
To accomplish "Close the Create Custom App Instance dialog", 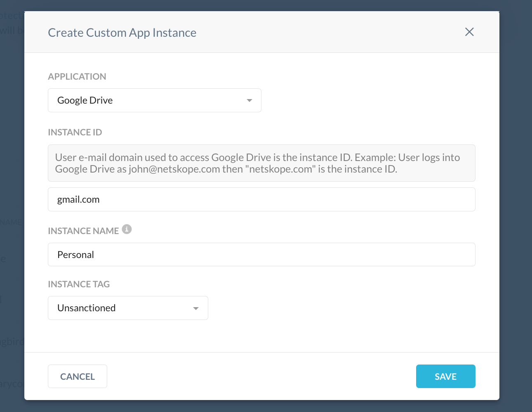I will [x=469, y=32].
